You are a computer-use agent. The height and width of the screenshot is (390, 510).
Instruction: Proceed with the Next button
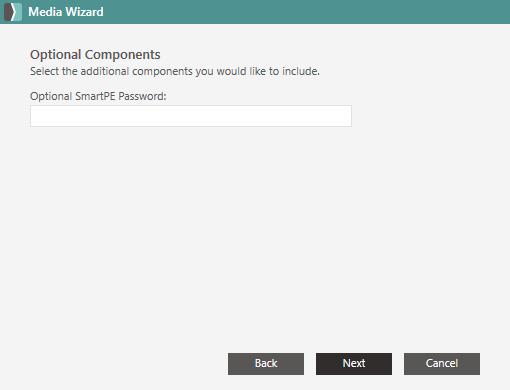(354, 364)
